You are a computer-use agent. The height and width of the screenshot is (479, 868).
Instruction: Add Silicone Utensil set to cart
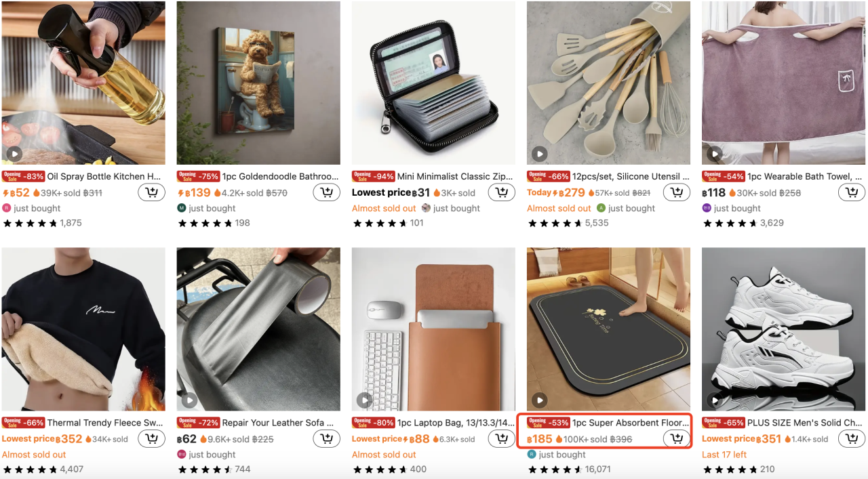(677, 192)
